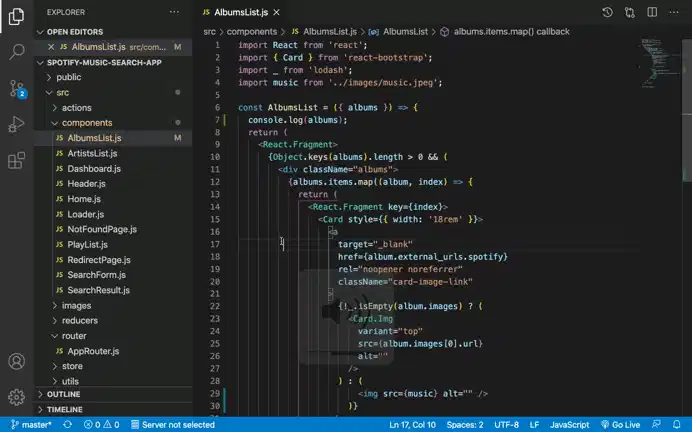Open notifications bell in status bar
Screen dimensions: 692x432
click(x=677, y=424)
